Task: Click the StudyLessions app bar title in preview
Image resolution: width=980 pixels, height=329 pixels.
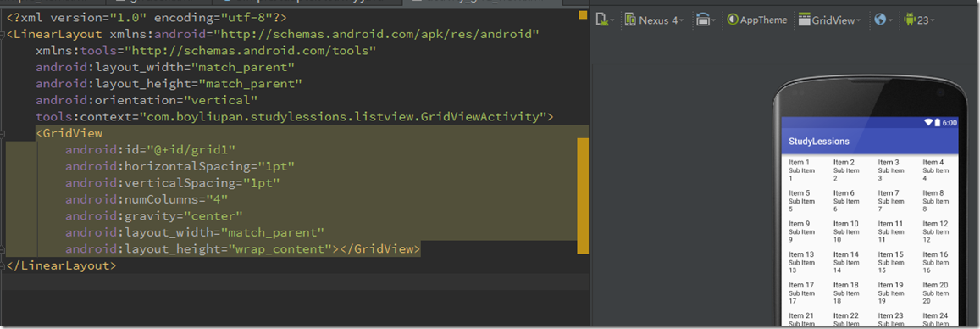Action: click(819, 142)
